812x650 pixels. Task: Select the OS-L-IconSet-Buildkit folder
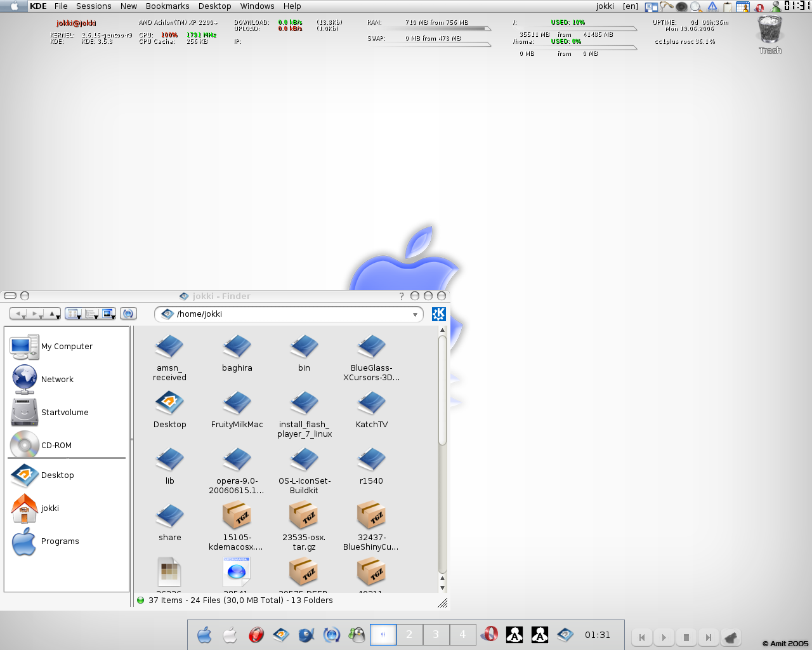[x=304, y=471]
